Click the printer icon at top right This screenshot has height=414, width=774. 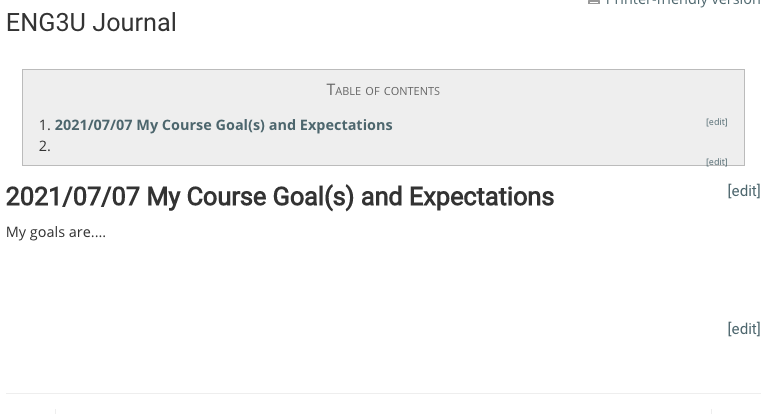[593, 2]
